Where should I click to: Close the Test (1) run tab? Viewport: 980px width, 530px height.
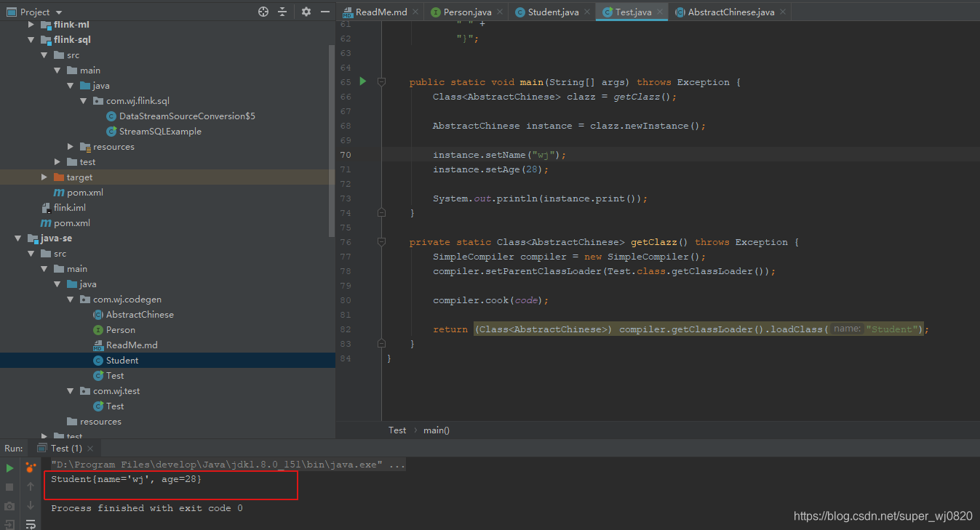tap(91, 449)
